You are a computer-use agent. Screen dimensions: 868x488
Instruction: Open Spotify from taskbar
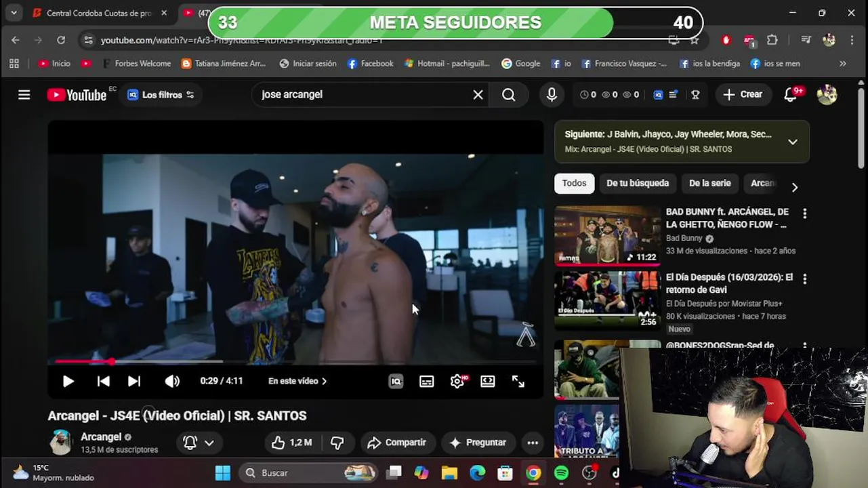point(562,473)
